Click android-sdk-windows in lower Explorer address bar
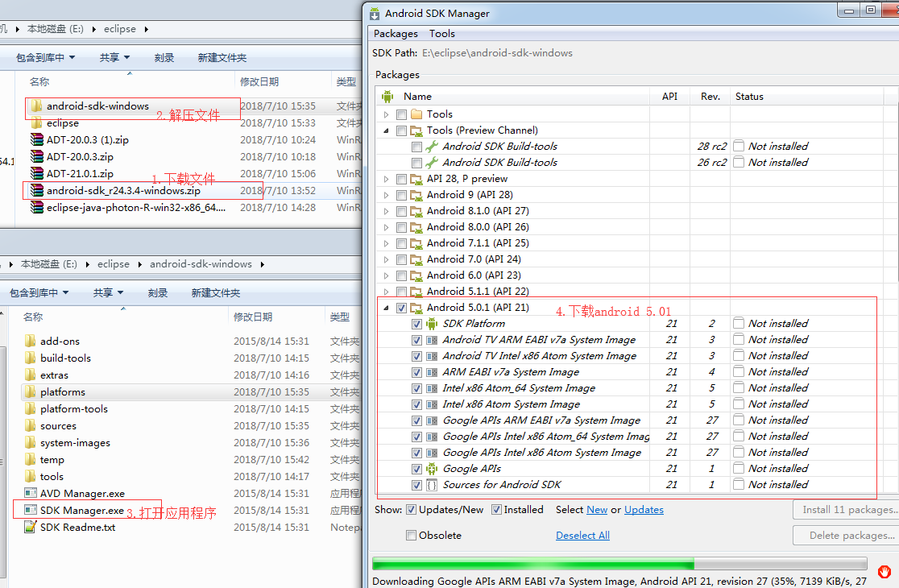Image resolution: width=899 pixels, height=588 pixels. (201, 264)
